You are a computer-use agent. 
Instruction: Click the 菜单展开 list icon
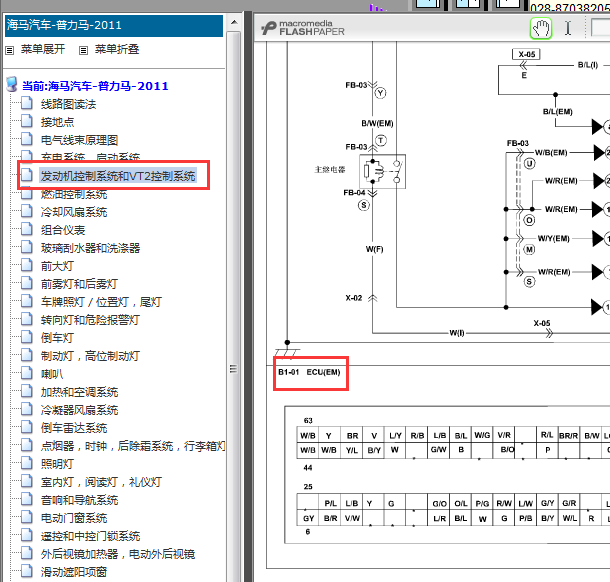point(10,50)
